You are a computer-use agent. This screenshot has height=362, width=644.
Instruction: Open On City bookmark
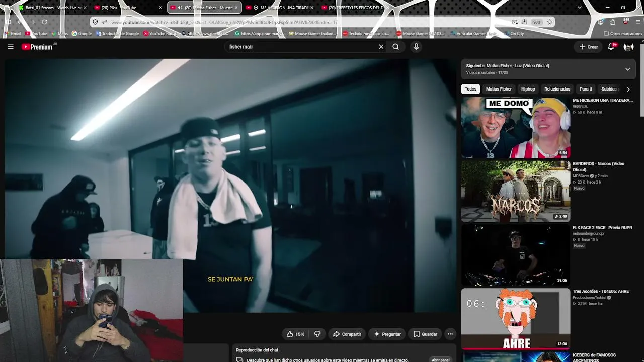[x=514, y=34]
